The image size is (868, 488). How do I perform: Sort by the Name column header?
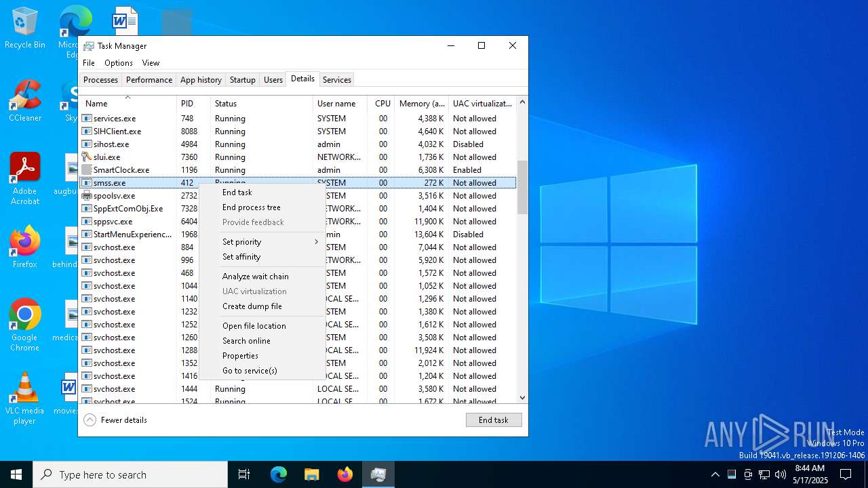pyautogui.click(x=128, y=104)
